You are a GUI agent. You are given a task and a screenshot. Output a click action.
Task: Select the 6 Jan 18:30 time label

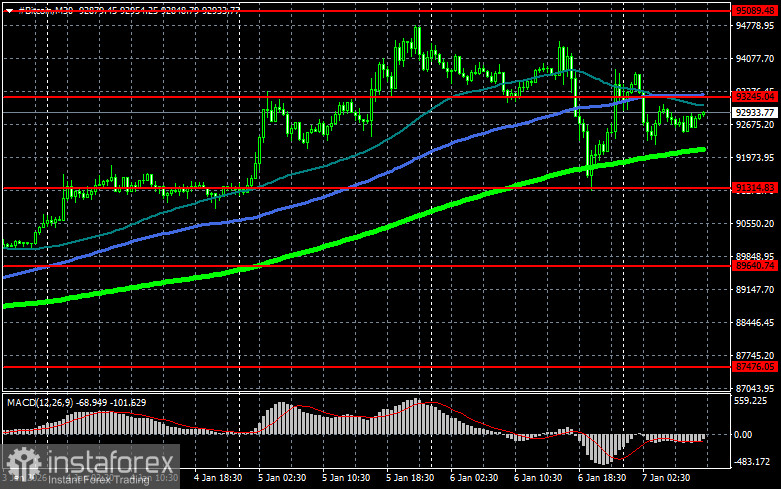[602, 478]
